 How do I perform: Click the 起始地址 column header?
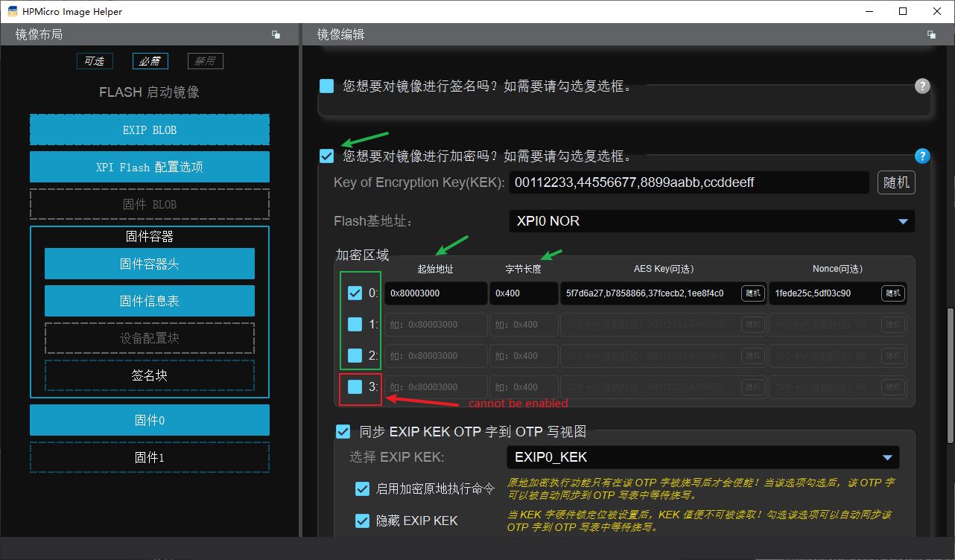(436, 270)
